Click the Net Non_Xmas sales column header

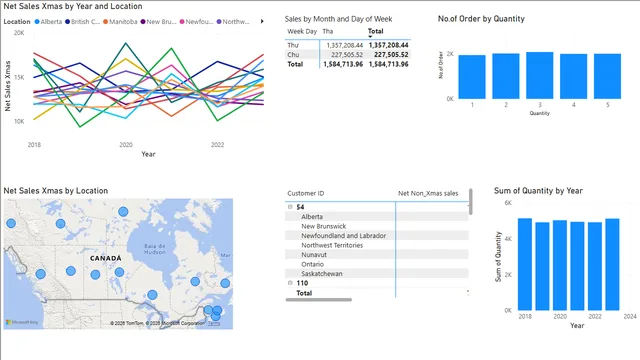pos(428,193)
